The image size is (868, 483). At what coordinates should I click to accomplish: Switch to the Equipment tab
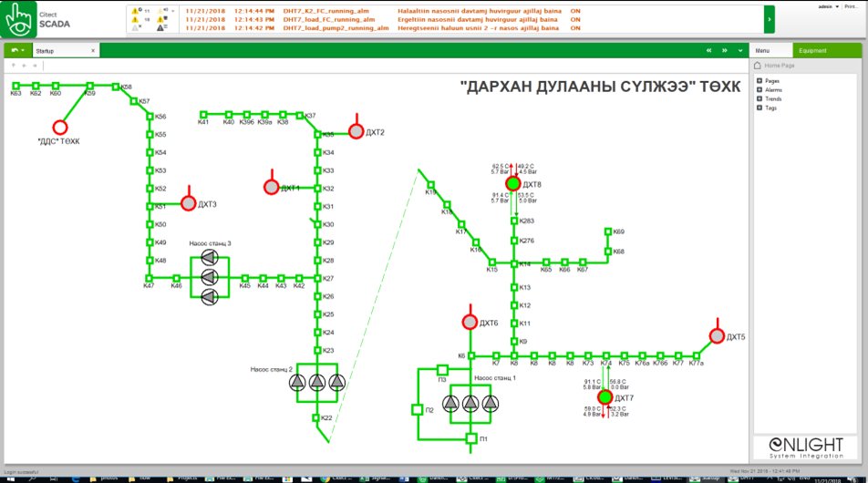[827, 50]
